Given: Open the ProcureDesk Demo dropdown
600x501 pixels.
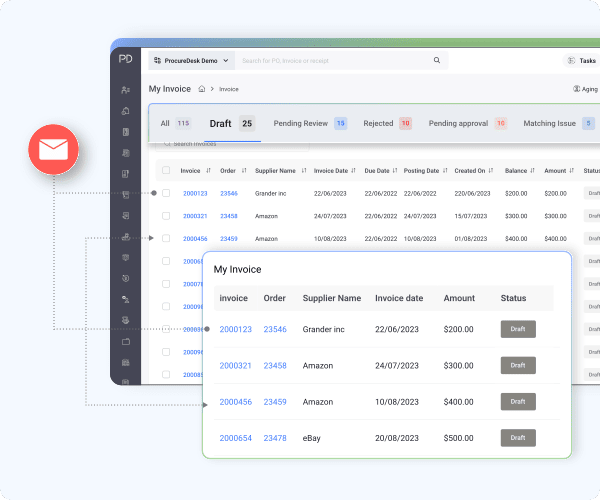Looking at the screenshot, I should (191, 60).
